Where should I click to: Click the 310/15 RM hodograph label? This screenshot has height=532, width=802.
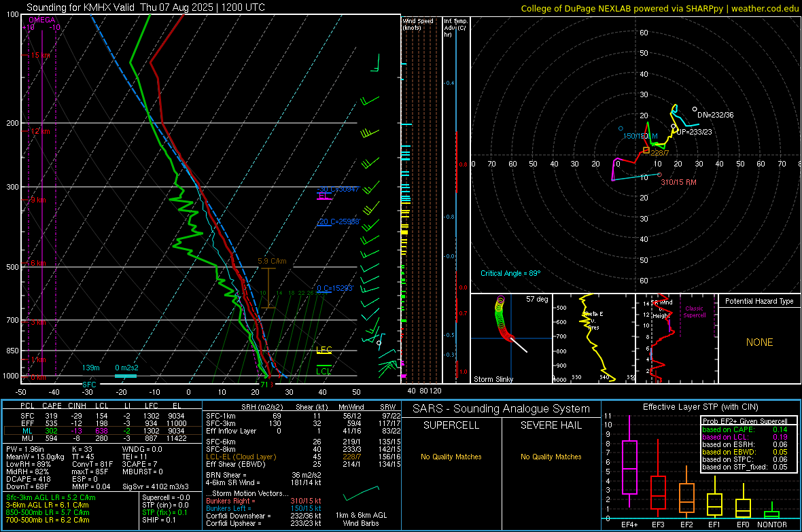click(679, 182)
